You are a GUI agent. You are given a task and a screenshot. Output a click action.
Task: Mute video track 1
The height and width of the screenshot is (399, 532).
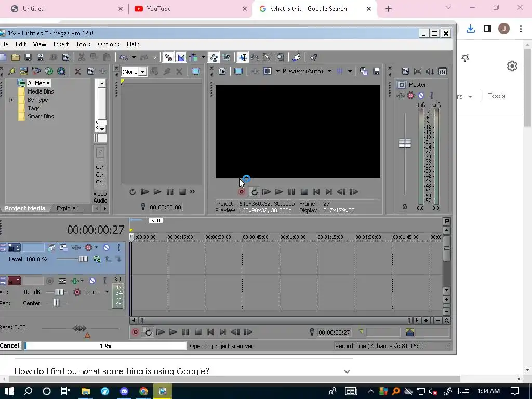pyautogui.click(x=106, y=247)
